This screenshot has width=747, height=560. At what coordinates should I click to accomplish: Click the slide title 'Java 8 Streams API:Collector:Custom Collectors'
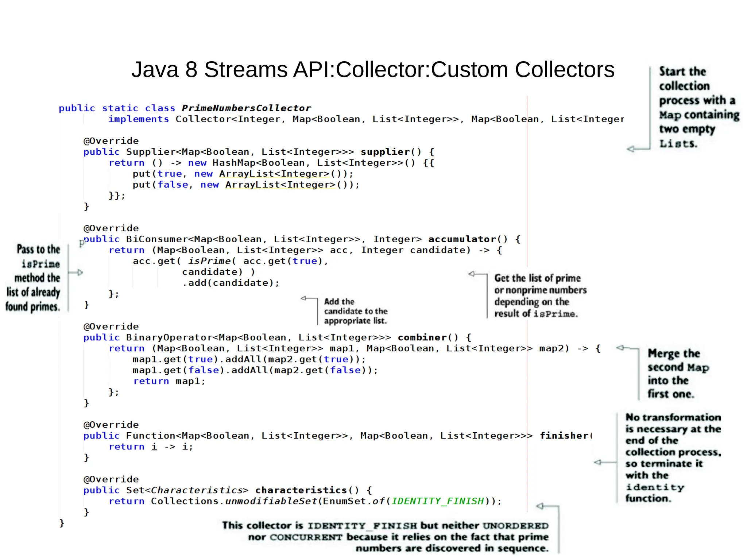(373, 69)
